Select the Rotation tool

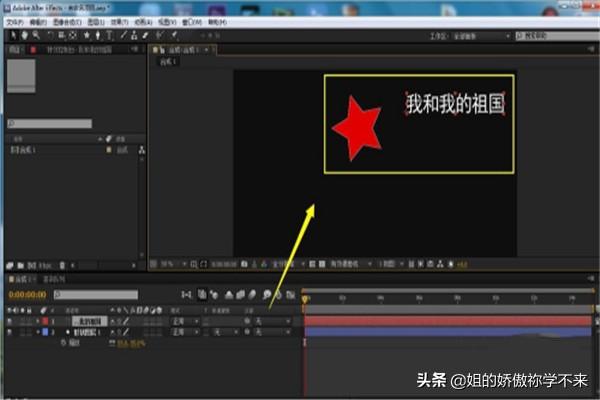(x=48, y=34)
